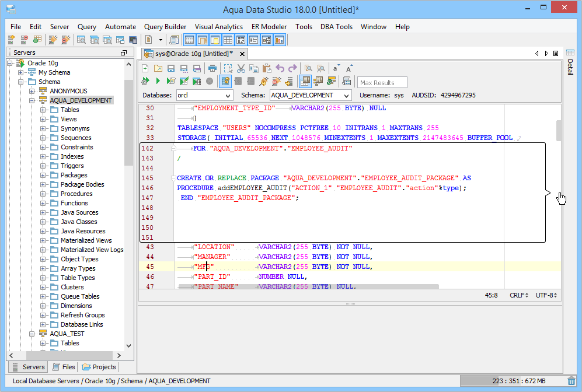Copy selected text in the query toolbar
The height and width of the screenshot is (392, 582).
coord(254,68)
